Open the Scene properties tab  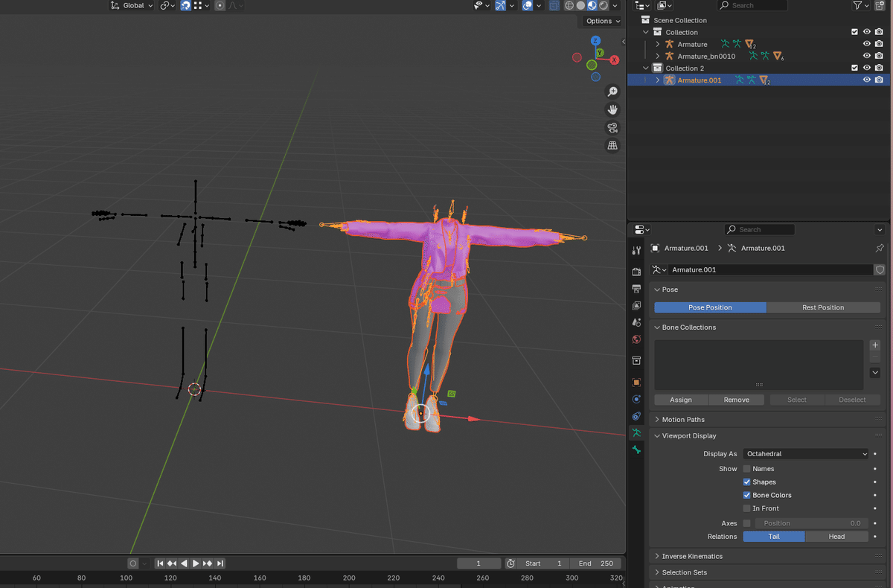pyautogui.click(x=636, y=323)
